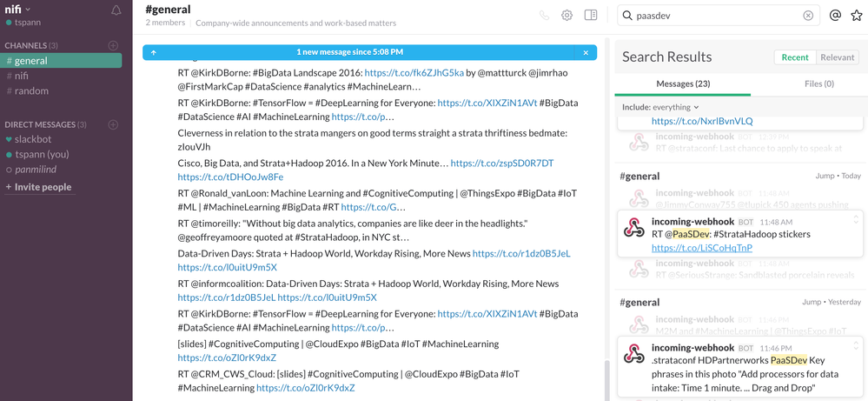Image resolution: width=868 pixels, height=401 pixels.
Task: Click channel topic Company-wide announcements text
Action: click(295, 23)
